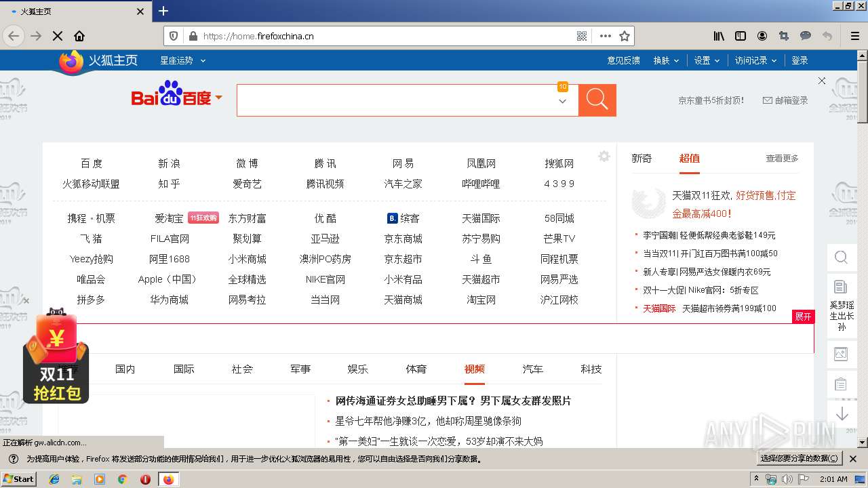Toggle the sidebar view icon
The width and height of the screenshot is (868, 488).
741,36
